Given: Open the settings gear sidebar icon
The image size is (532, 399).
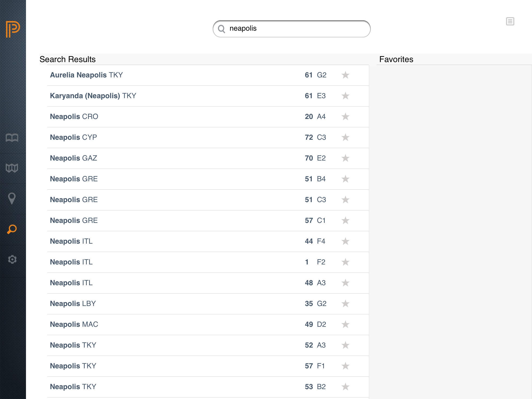Looking at the screenshot, I should (12, 259).
